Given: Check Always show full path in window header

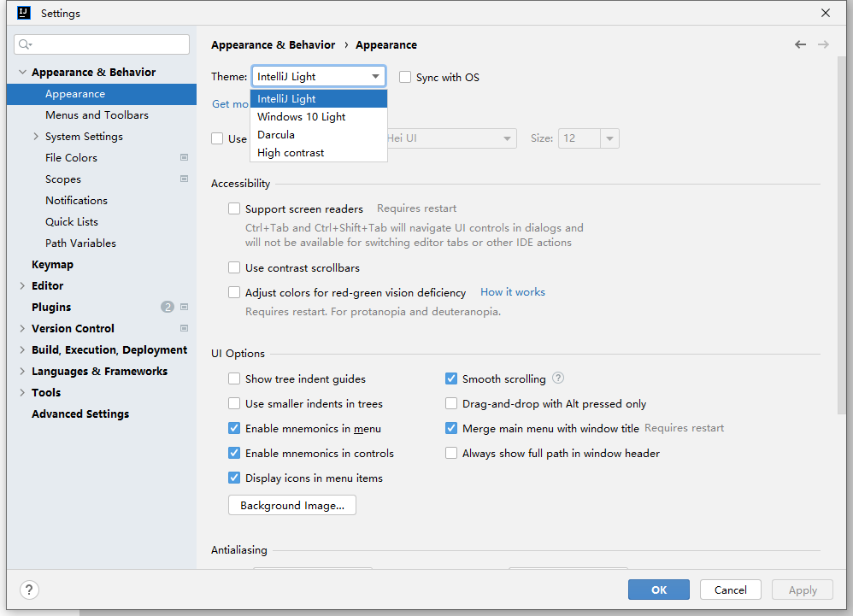Looking at the screenshot, I should click(x=451, y=453).
